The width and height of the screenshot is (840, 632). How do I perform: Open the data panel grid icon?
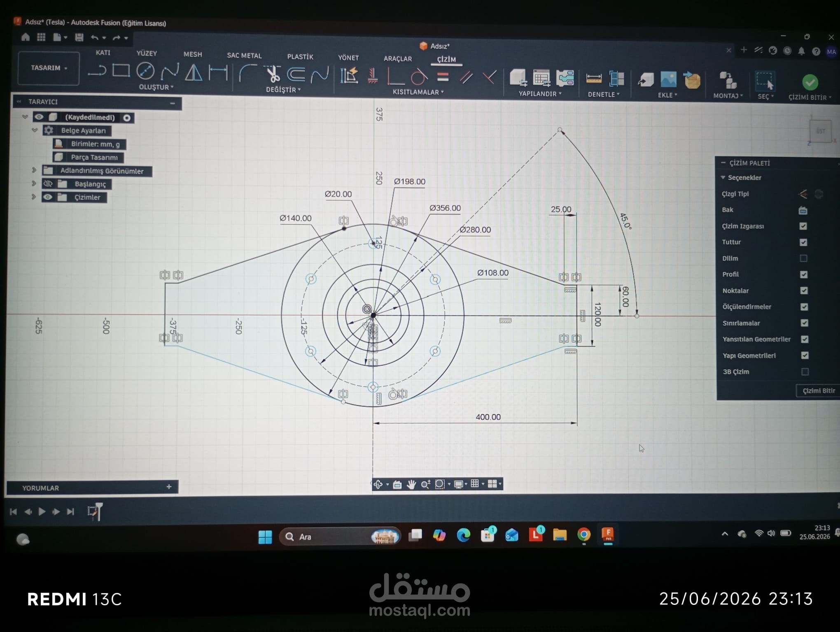click(41, 37)
